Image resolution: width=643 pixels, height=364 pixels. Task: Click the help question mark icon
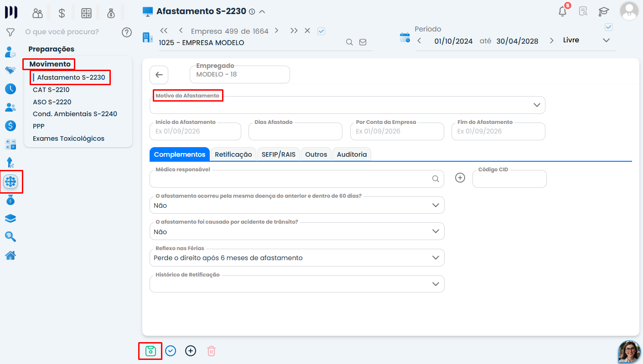pos(127,32)
